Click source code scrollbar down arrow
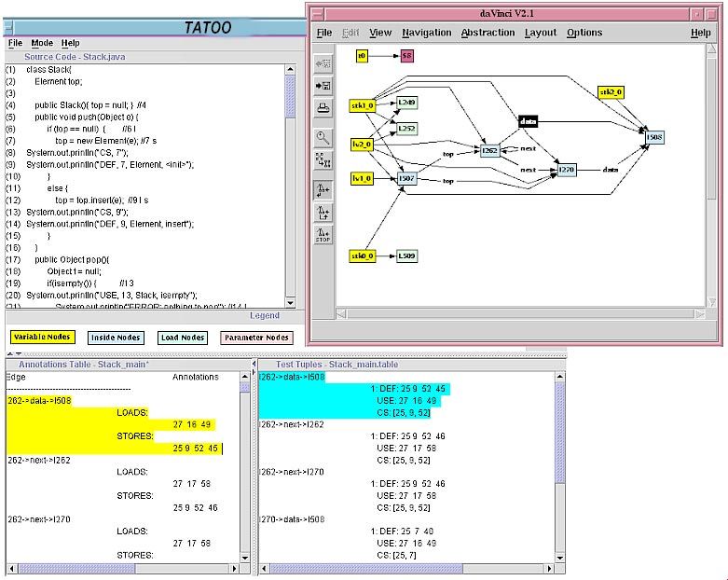The image size is (728, 580). click(x=290, y=303)
